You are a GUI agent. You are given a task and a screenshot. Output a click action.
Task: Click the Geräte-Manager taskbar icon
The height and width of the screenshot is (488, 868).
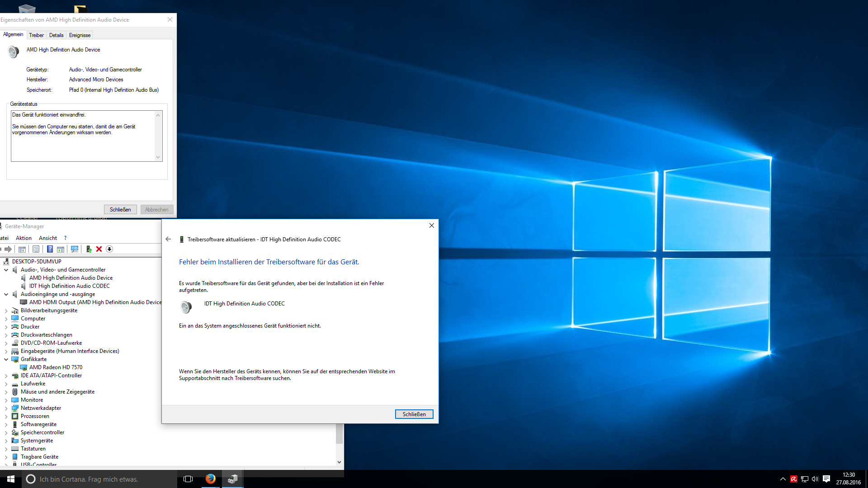232,479
